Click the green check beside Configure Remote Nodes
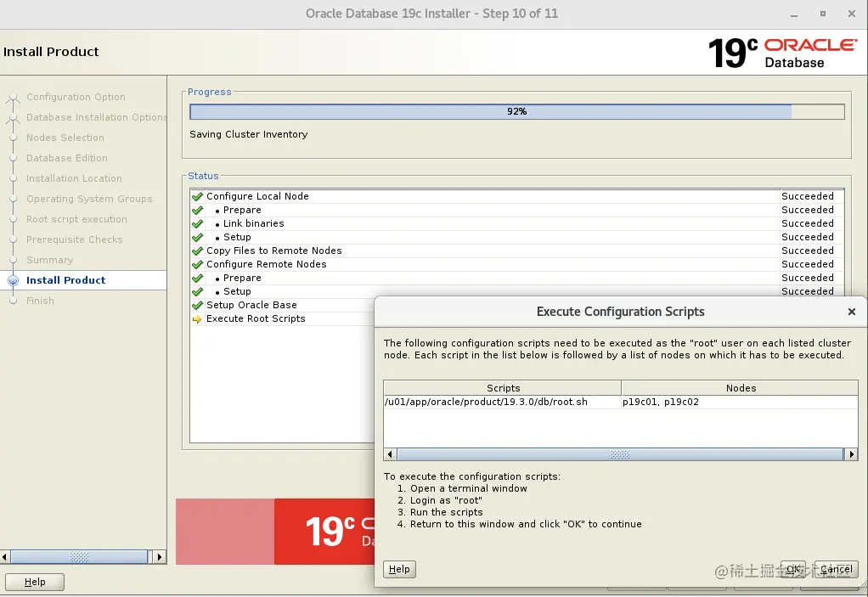Screen dimensions: 868x597 (x=197, y=264)
